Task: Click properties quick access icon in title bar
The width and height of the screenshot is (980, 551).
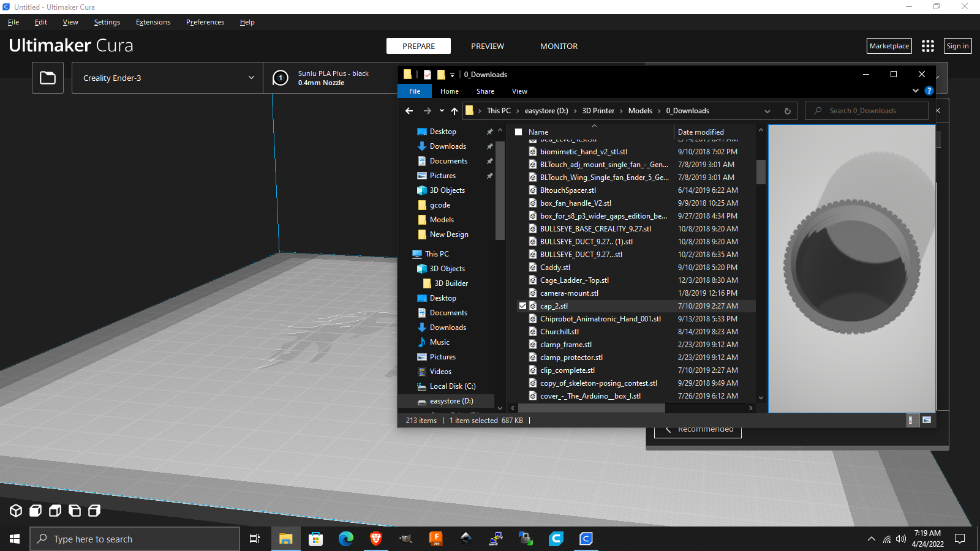Action: [x=428, y=75]
